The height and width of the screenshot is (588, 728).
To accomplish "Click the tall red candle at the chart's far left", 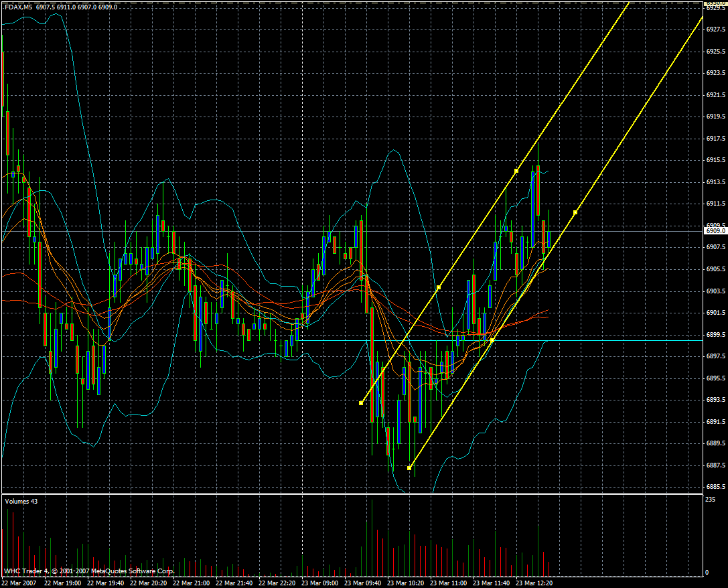I will click(x=3, y=80).
